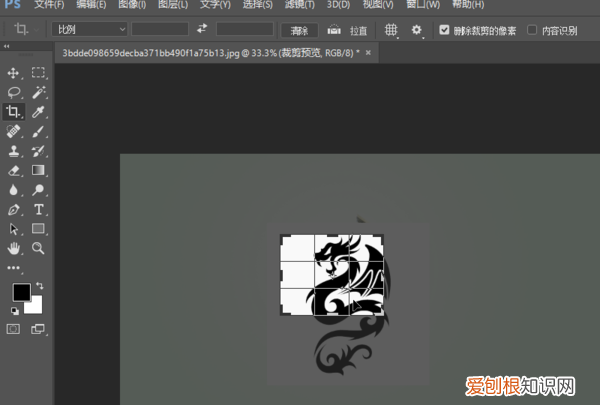Select the Eyedropper tool

point(38,112)
